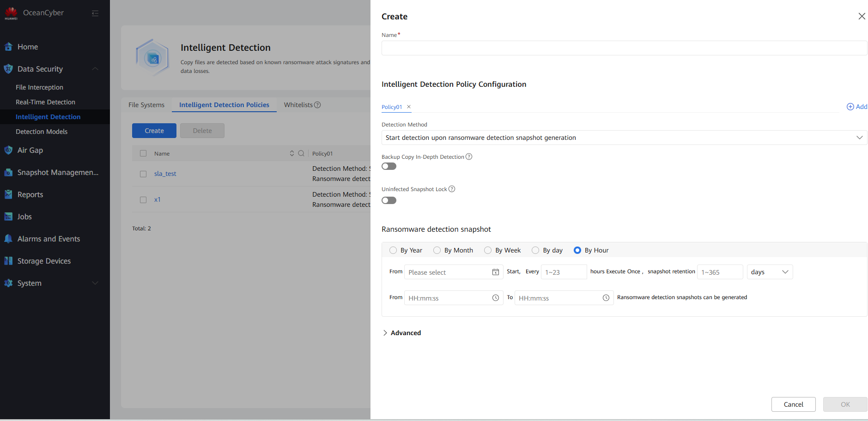Click the Name input field

tap(624, 48)
